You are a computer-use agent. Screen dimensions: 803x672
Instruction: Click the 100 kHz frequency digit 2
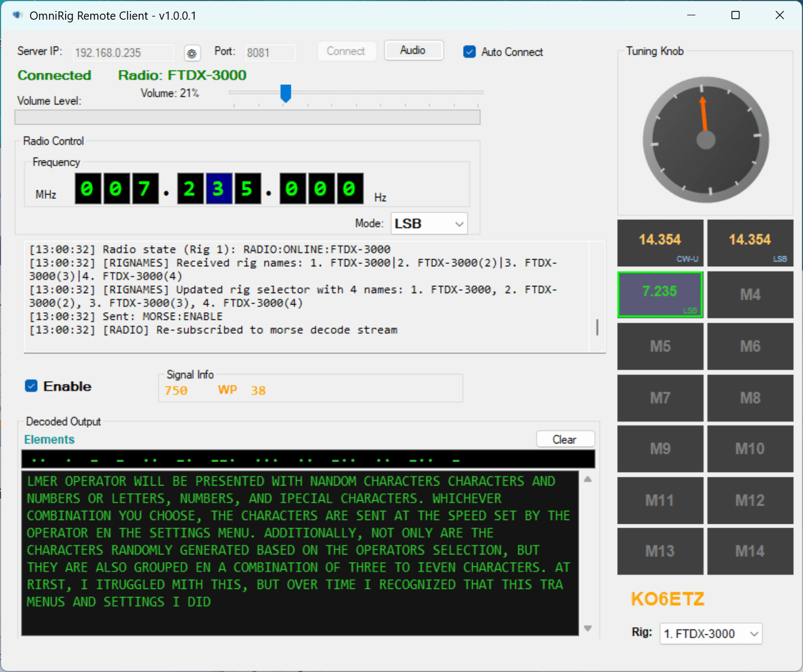tap(190, 189)
